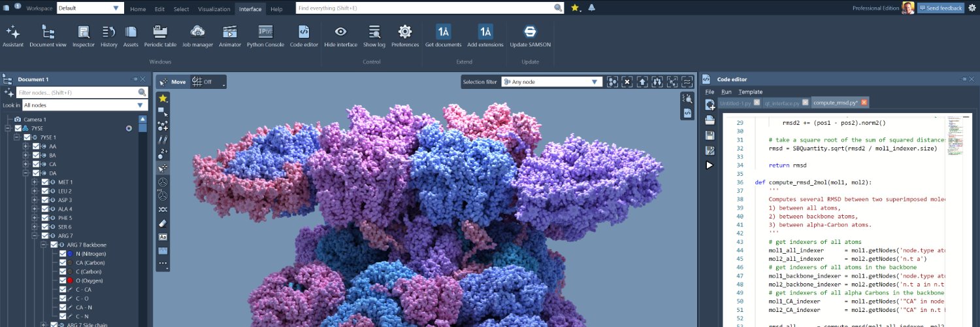The image size is (980, 327).
Task: Click Show log in the ribbon
Action: [374, 36]
